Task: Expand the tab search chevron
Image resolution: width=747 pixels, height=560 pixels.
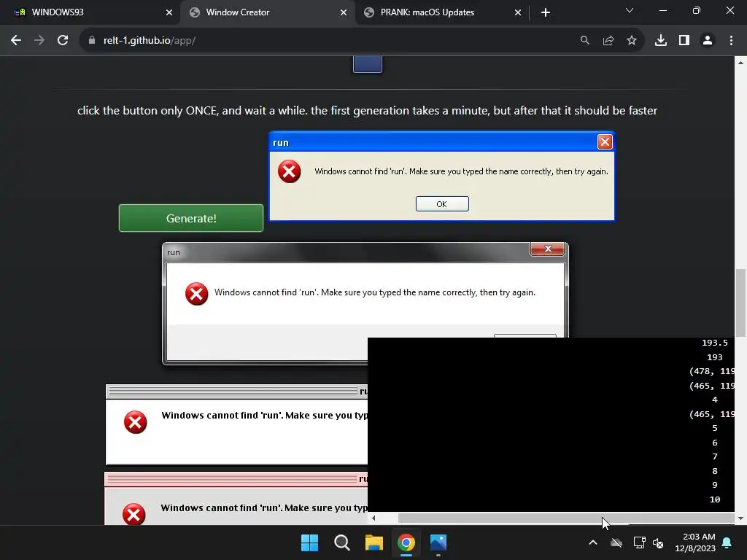Action: point(630,10)
